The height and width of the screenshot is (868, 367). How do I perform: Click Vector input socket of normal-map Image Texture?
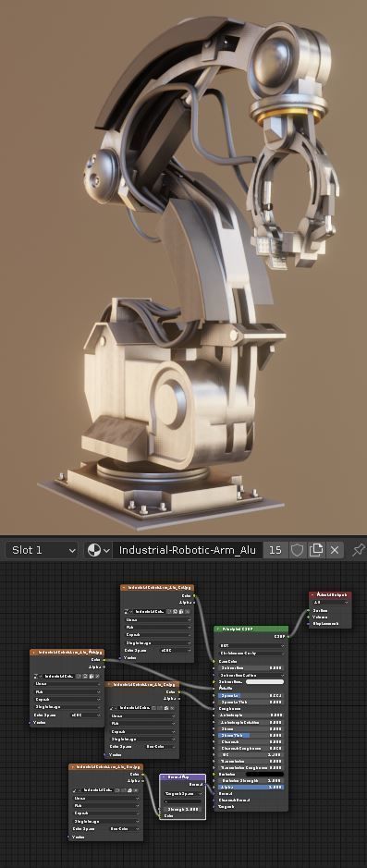[69, 837]
